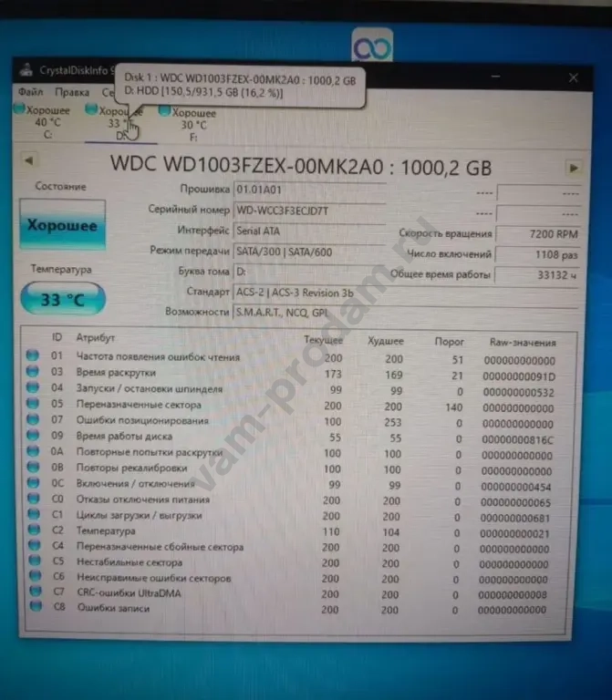Screen dimensions: 612x700
Task: Click the status circle for Ошибки записи (C8)
Action: click(35, 608)
